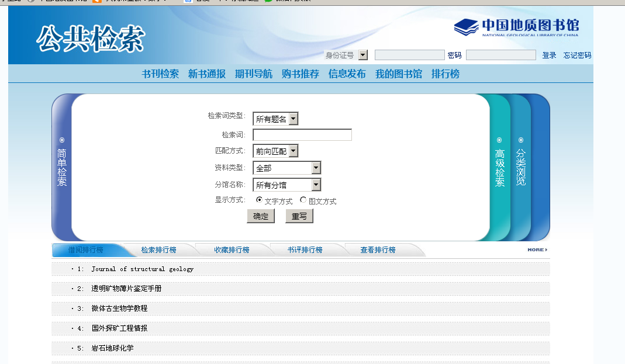Click the 忘记密码 link
Viewport: 625px width, 364px height.
tap(577, 56)
